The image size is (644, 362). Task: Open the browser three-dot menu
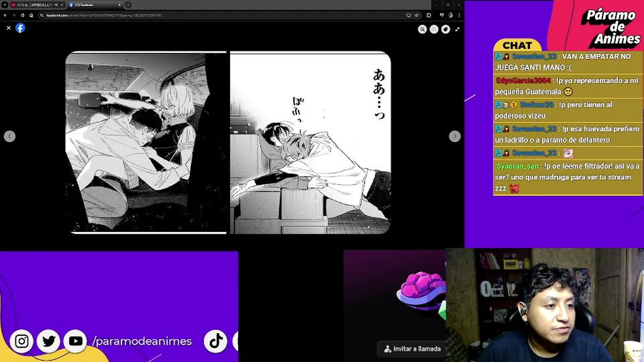pyautogui.click(x=459, y=15)
